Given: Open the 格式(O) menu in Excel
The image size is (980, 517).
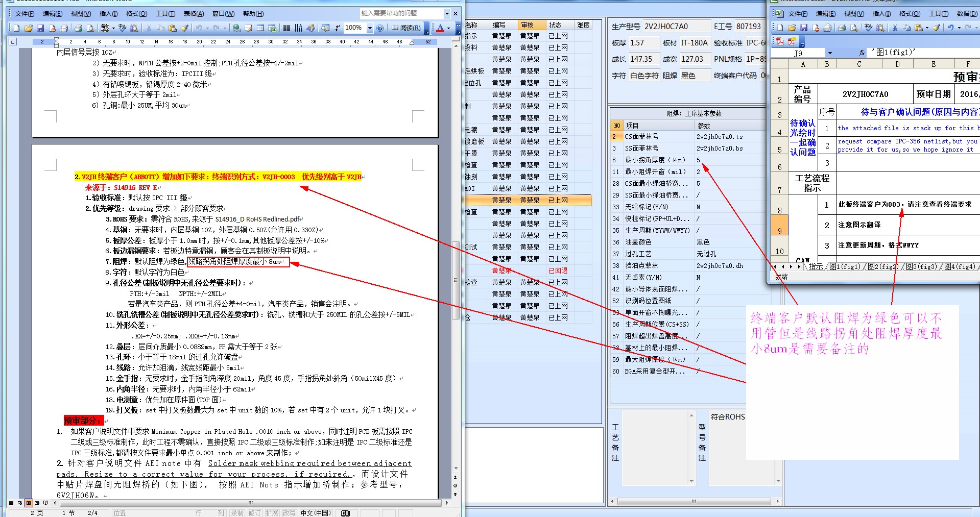Looking at the screenshot, I should (910, 14).
